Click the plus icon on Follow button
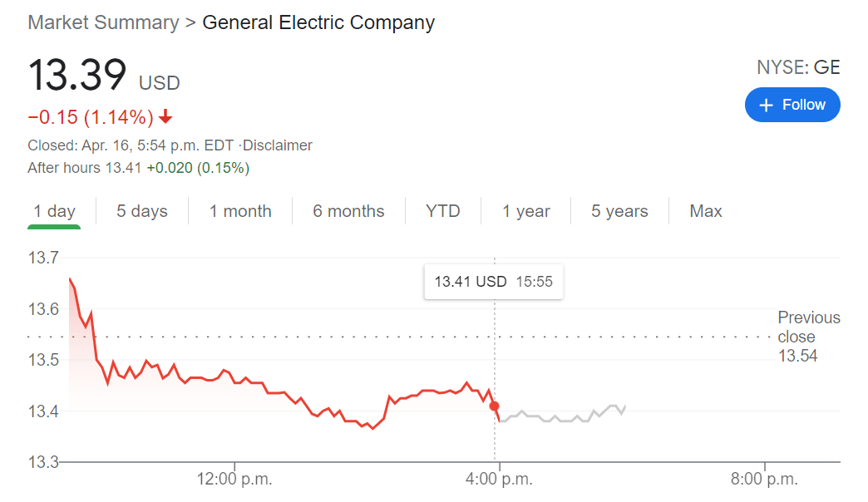Screen dimensions: 868x502 tap(766, 105)
